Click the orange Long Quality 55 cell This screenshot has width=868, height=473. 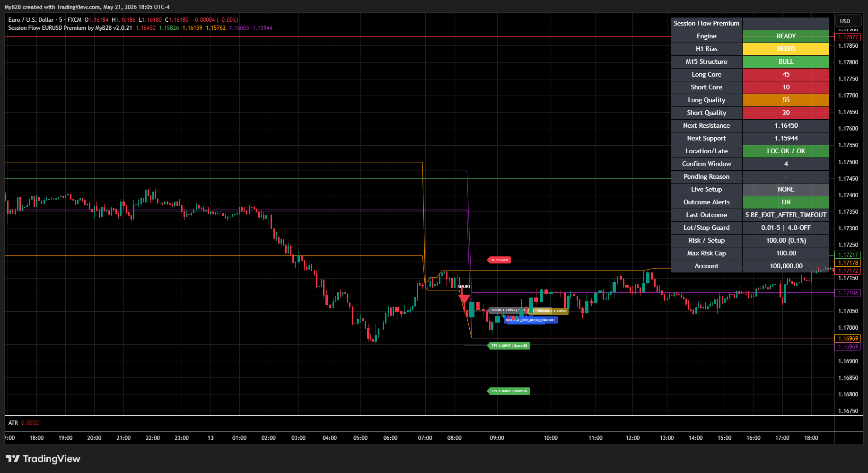pos(786,100)
